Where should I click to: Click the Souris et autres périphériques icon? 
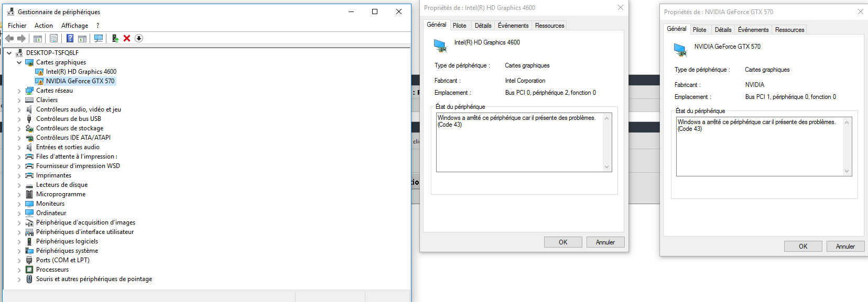[x=29, y=279]
